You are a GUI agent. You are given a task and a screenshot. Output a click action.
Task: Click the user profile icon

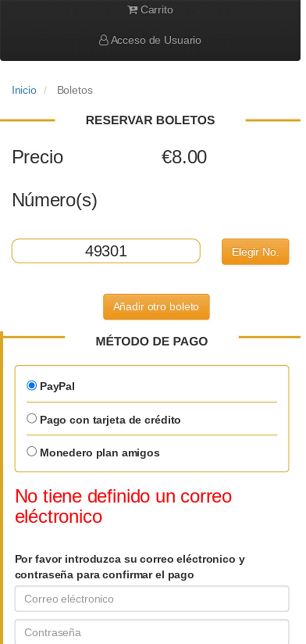[x=104, y=40]
